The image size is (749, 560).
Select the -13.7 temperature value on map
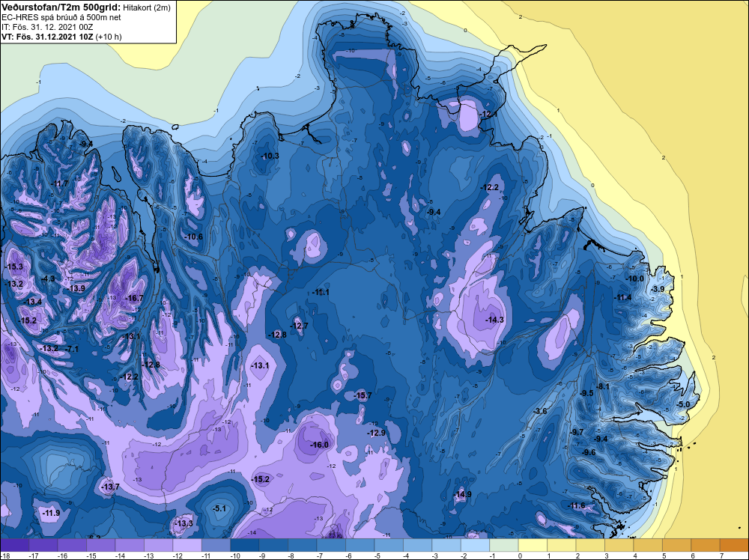110,487
